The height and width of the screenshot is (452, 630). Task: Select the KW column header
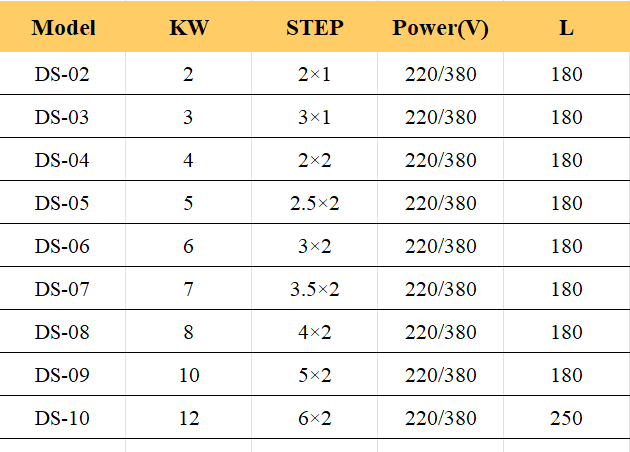tap(189, 28)
